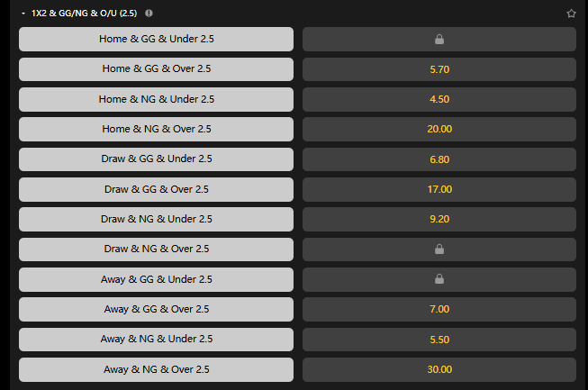Screen dimensions: 588x390
Task: Click lock icon for Away & GG & Under 2.5
Action: [x=439, y=279]
